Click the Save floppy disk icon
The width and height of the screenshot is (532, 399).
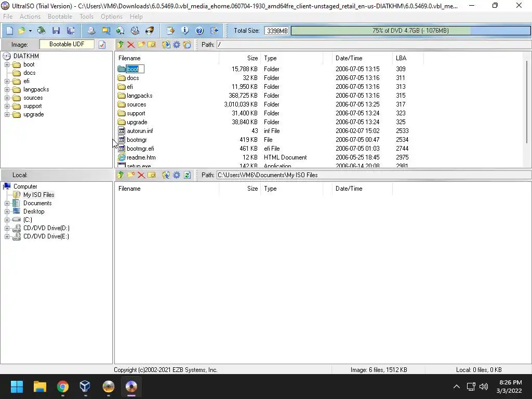pyautogui.click(x=56, y=31)
